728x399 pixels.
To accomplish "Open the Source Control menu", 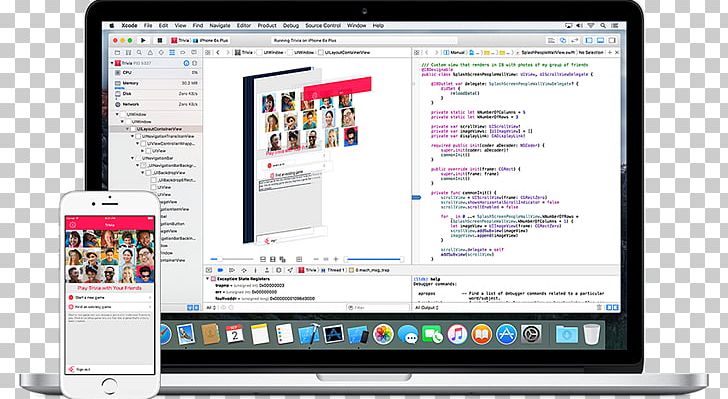I will click(323, 26).
